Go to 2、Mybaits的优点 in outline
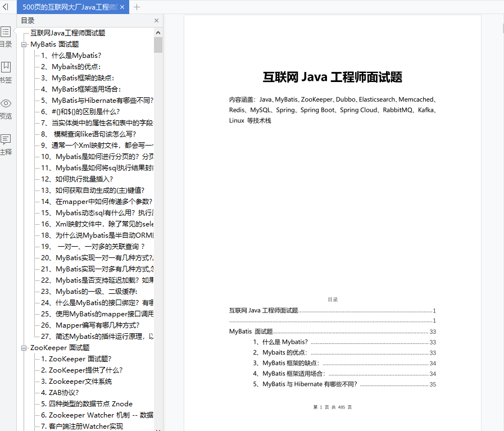Image resolution: width=504 pixels, height=431 pixels. [71, 67]
